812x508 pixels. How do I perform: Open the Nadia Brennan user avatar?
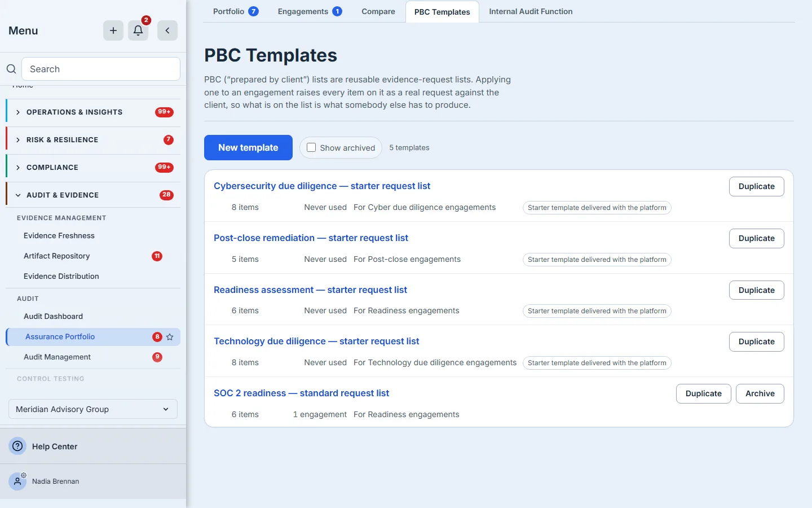[17, 481]
